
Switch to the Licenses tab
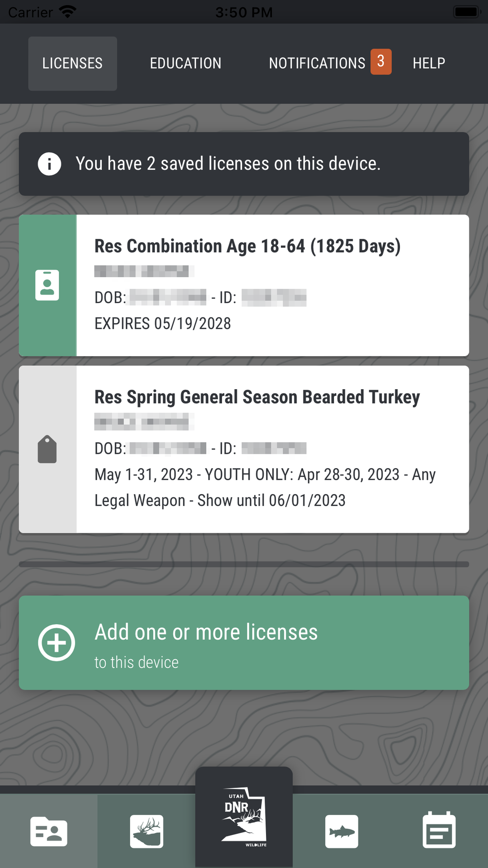[72, 63]
